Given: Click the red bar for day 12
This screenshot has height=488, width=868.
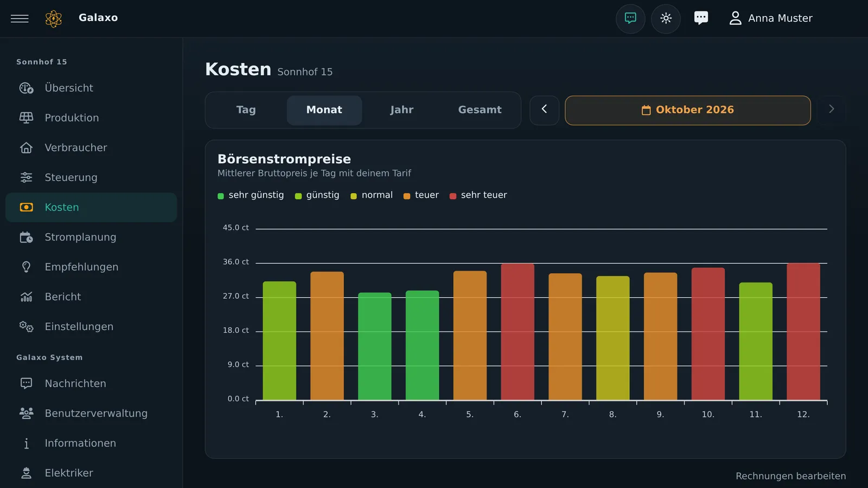Looking at the screenshot, I should (803, 332).
